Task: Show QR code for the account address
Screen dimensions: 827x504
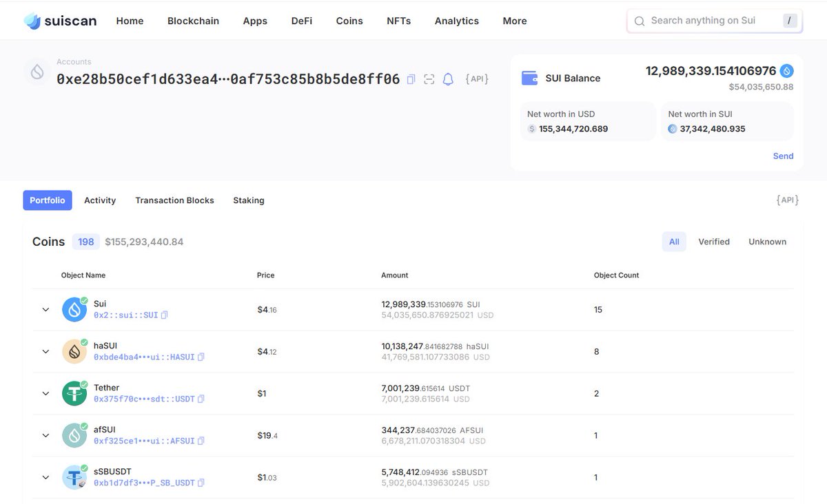Action: (x=429, y=79)
